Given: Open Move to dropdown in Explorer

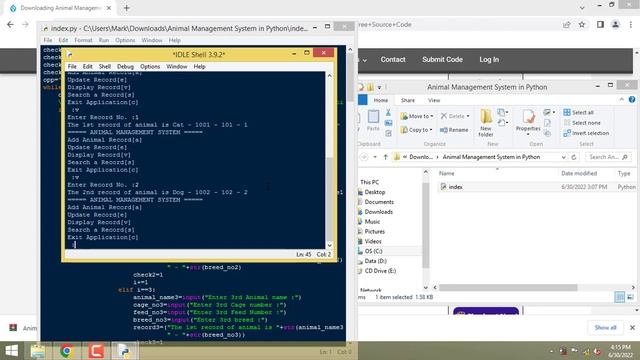Looking at the screenshot, I should coord(417,116).
